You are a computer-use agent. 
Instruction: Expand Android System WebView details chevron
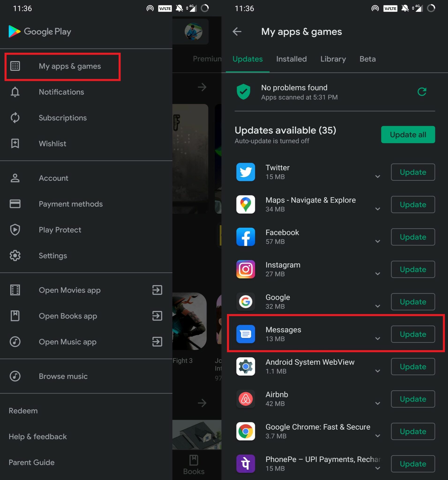point(378,371)
